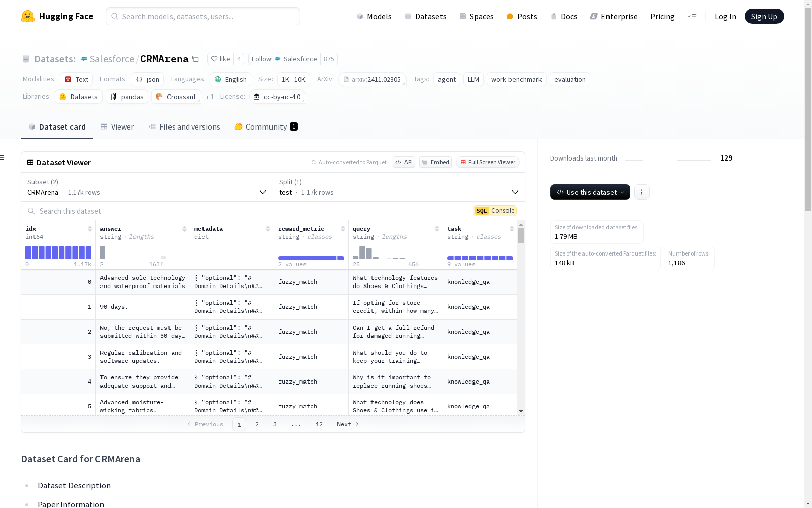This screenshot has width=812, height=508.
Task: Copy the CRMArena dataset name icon
Action: [x=195, y=59]
